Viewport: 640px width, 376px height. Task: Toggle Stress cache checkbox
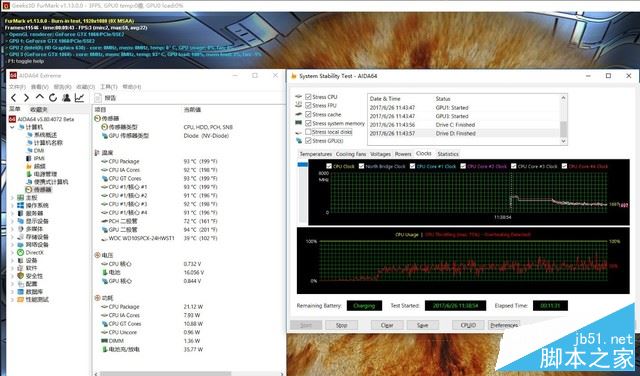308,114
